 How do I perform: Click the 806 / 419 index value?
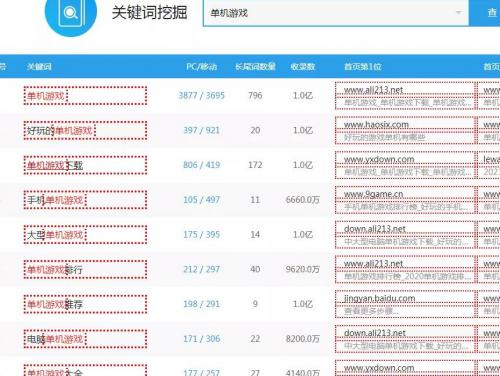coord(201,165)
